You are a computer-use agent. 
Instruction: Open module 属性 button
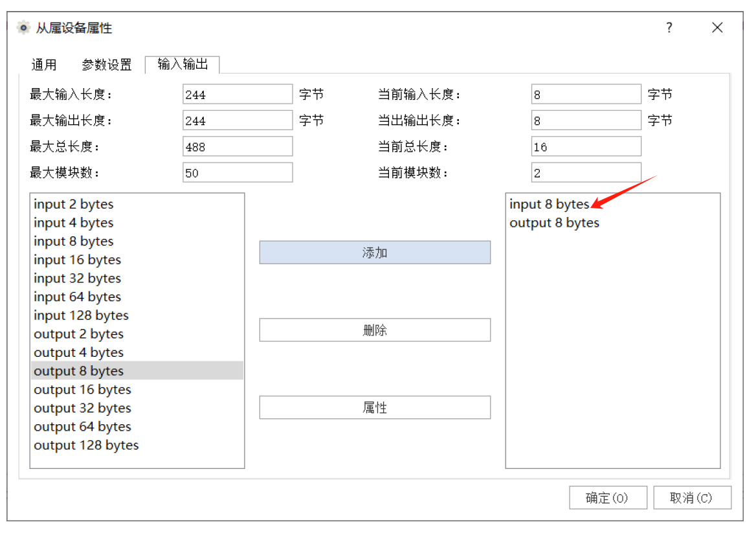pyautogui.click(x=375, y=407)
